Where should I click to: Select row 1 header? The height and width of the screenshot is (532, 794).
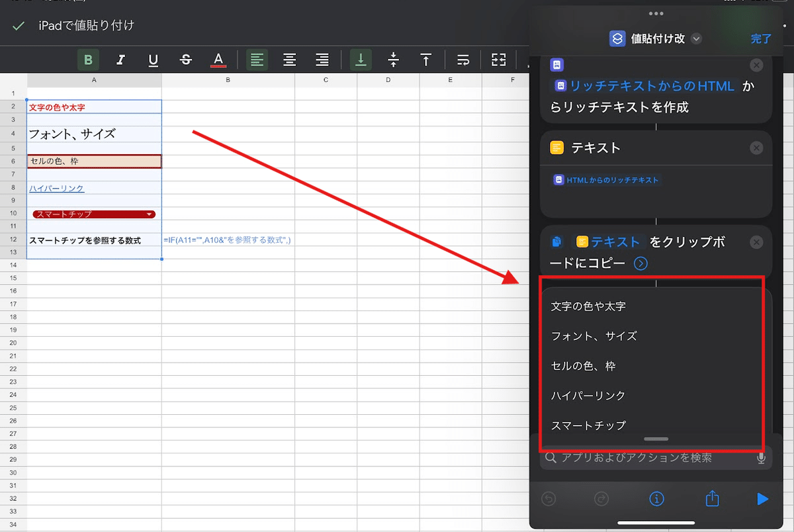coord(13,94)
